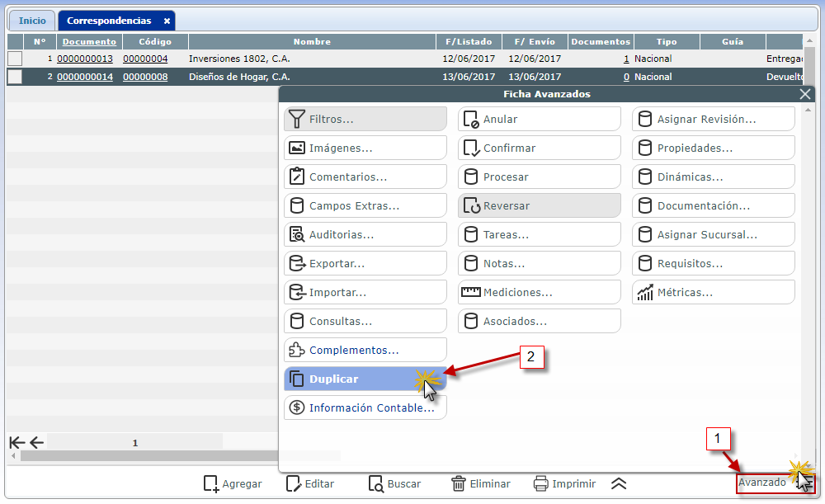Image resolution: width=825 pixels, height=504 pixels.
Task: Click the Editar button
Action: (310, 483)
